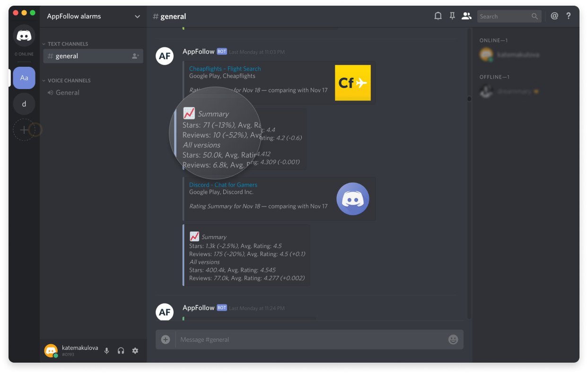Click the first AppFollow bot avatar

point(165,56)
